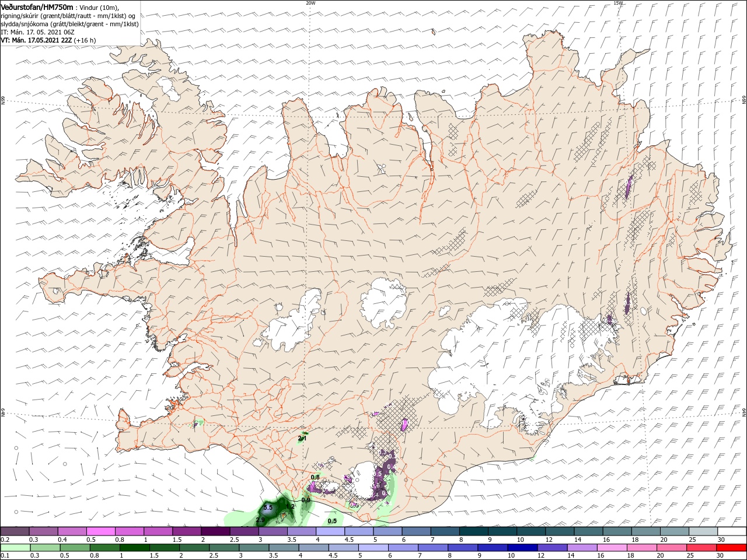Viewport: 747px width, 560px height.
Task: Click the 2.1 precipitation value on the map
Action: 302,438
